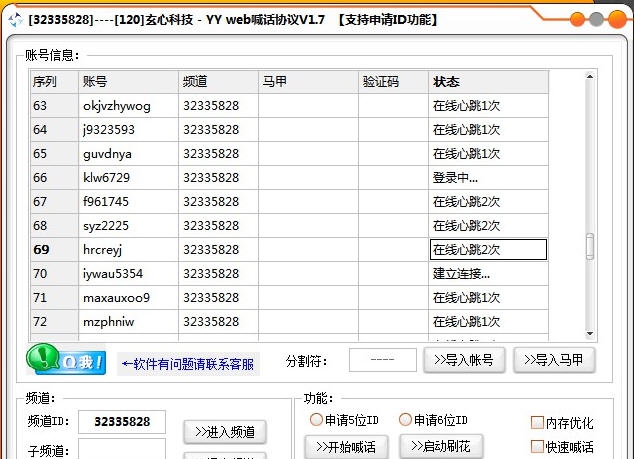Click the account list scrollbar thumb
The height and width of the screenshot is (459, 635).
(x=590, y=246)
